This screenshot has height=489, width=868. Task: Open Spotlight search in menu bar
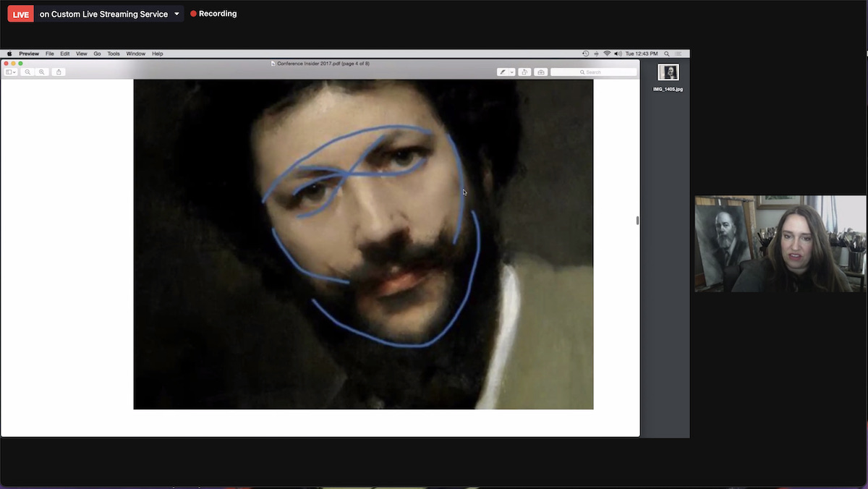coord(666,54)
